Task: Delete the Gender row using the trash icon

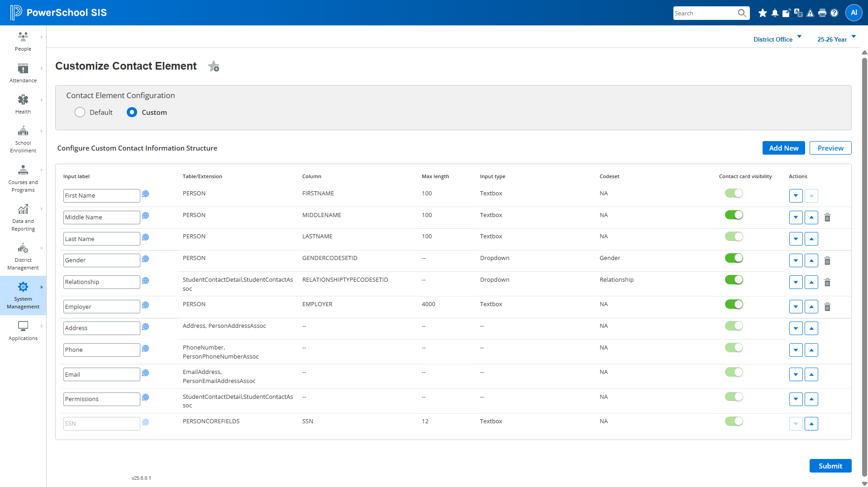Action: pos(827,260)
